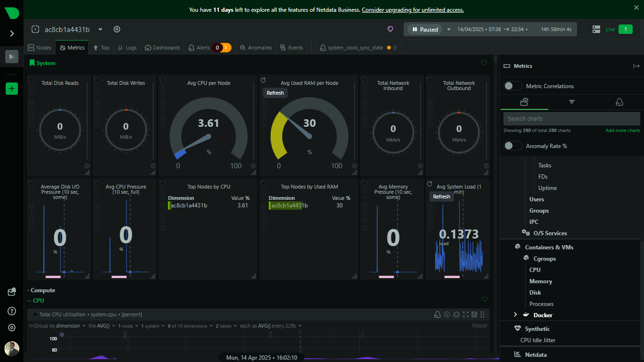Click in the Search charts field
This screenshot has height=362, width=644.
click(572, 119)
